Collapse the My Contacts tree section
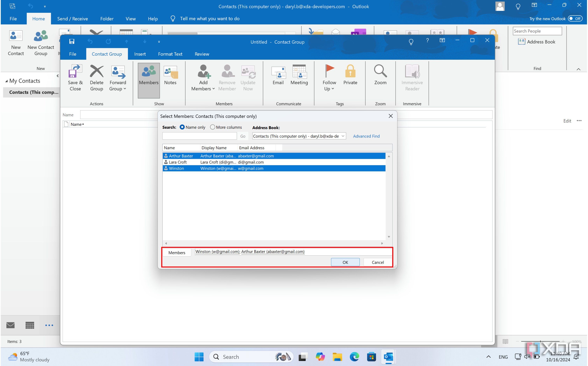The image size is (588, 366). click(x=7, y=81)
